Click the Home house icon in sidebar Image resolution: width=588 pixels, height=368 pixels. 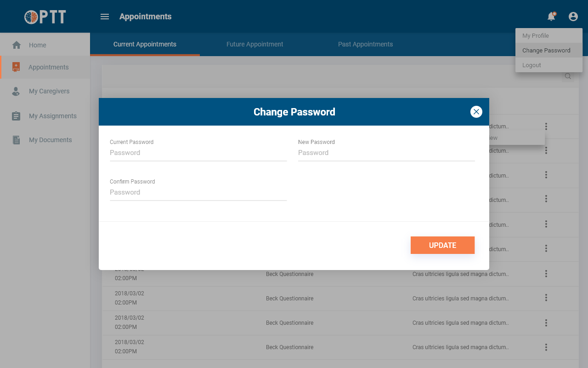[x=17, y=45]
